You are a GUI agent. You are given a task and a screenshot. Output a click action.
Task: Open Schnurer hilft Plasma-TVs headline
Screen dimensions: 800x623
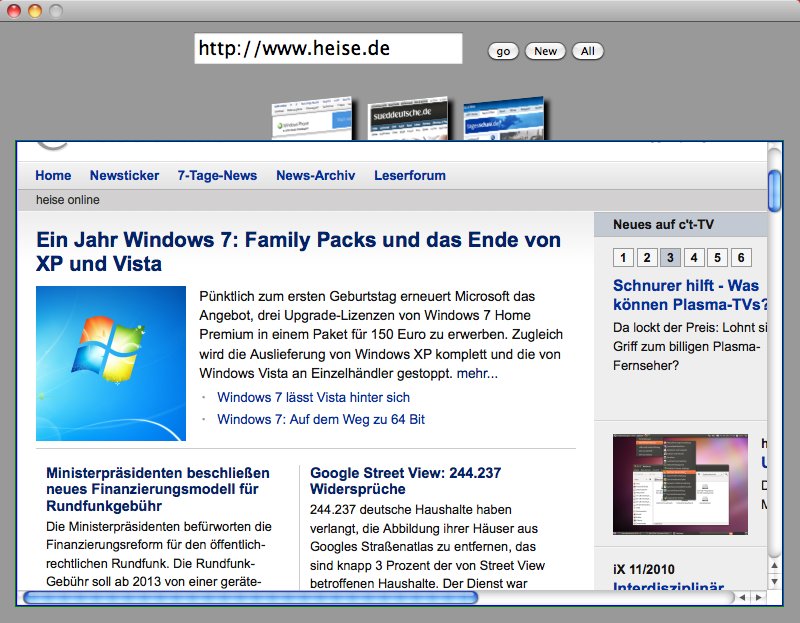coord(690,295)
